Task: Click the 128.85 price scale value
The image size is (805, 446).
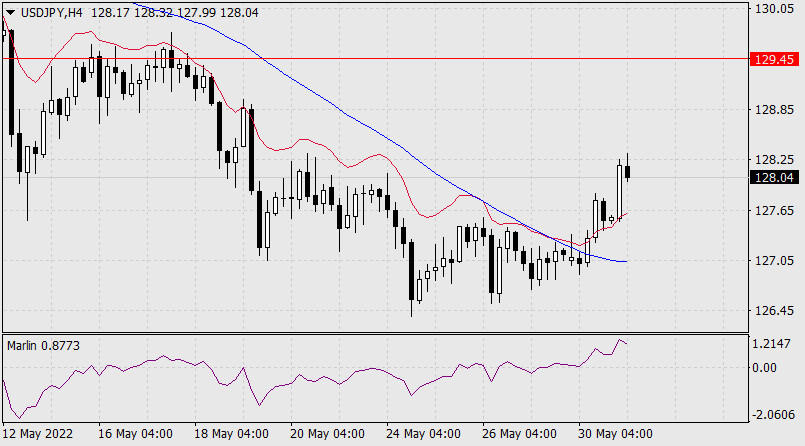Action: coord(774,109)
